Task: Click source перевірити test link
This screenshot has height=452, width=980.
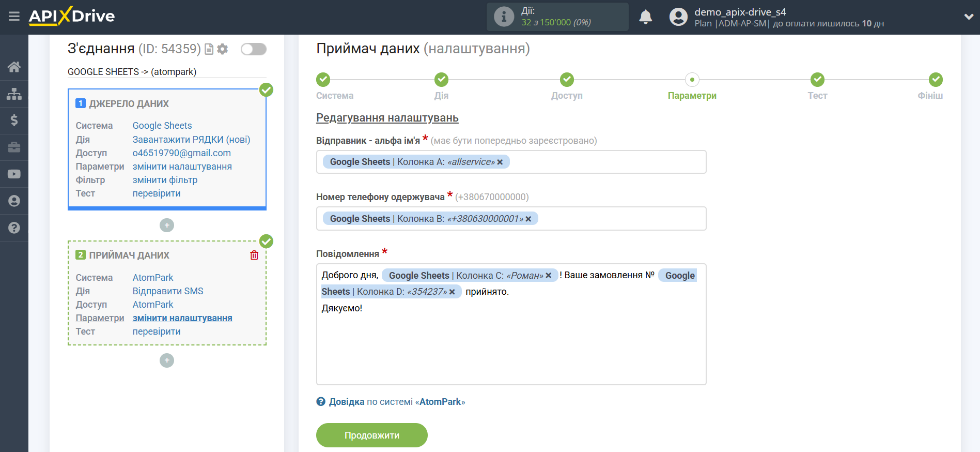Action: click(157, 193)
